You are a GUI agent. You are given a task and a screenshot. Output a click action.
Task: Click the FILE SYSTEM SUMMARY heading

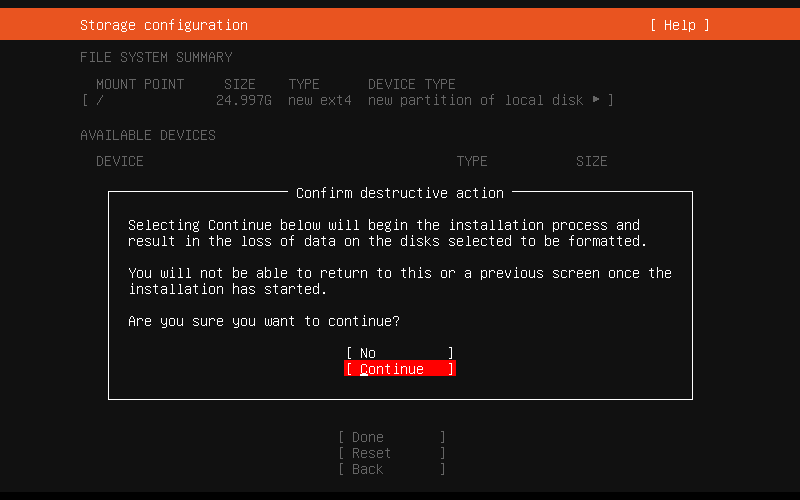pos(156,57)
